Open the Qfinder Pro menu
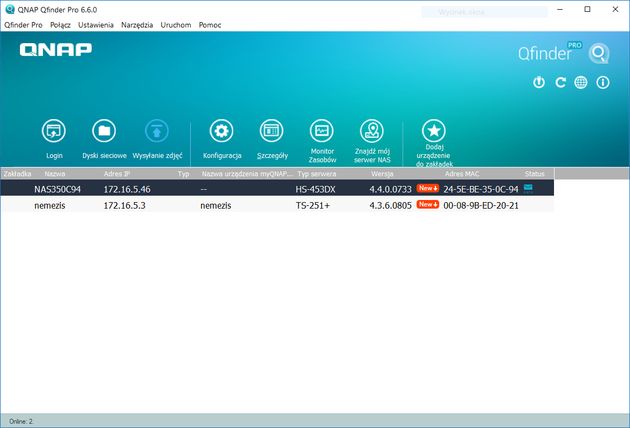Image resolution: width=630 pixels, height=428 pixels. point(23,25)
